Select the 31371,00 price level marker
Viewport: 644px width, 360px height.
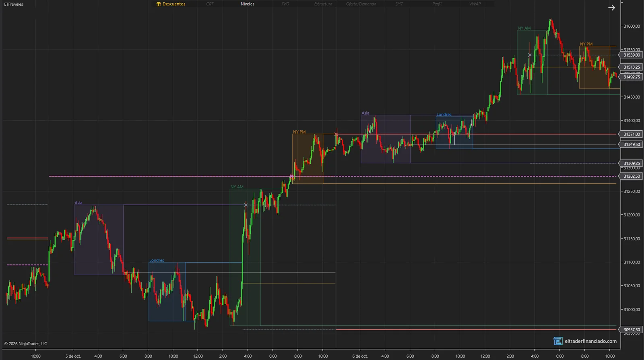click(x=630, y=134)
